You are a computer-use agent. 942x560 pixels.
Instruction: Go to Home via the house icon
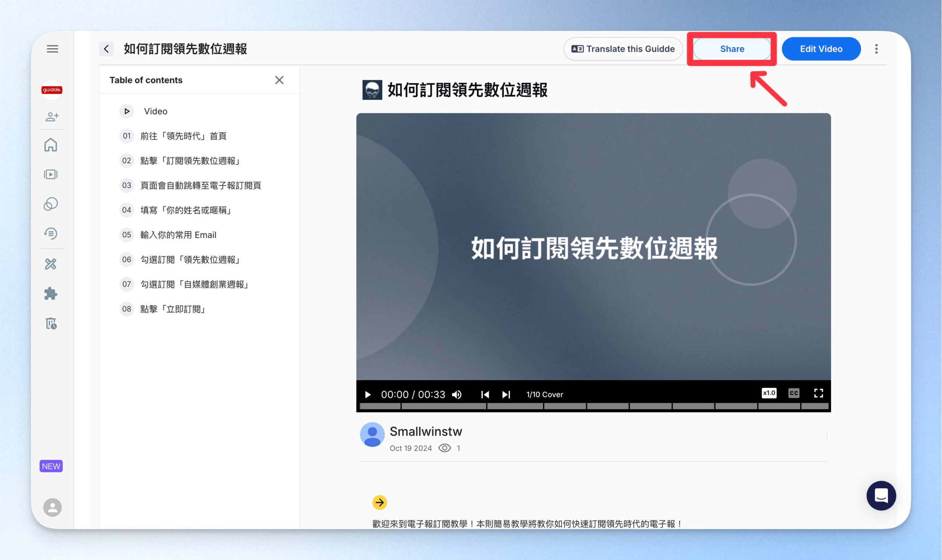51,145
